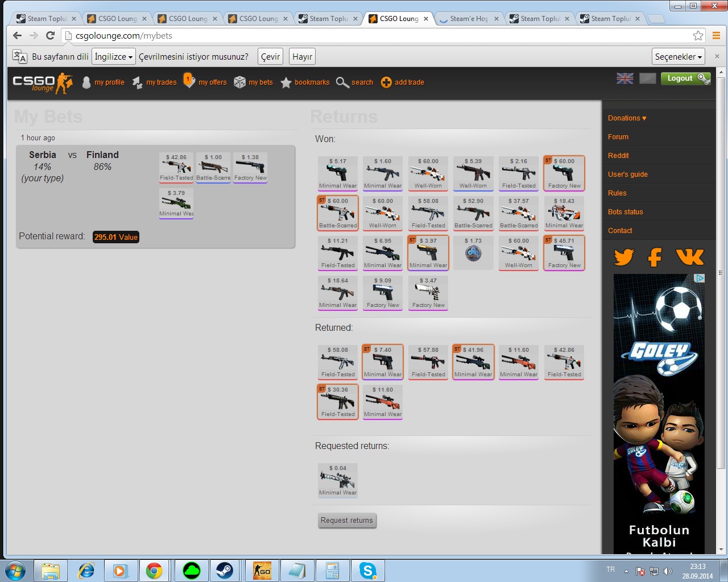Click the Steam icon in the taskbar
Screen dimensions: 728x582
click(225, 570)
